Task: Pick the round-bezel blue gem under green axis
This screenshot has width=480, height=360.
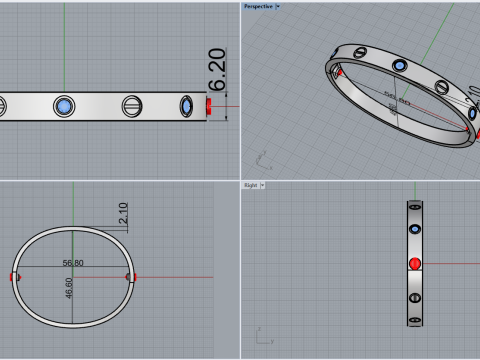Action: click(x=64, y=106)
